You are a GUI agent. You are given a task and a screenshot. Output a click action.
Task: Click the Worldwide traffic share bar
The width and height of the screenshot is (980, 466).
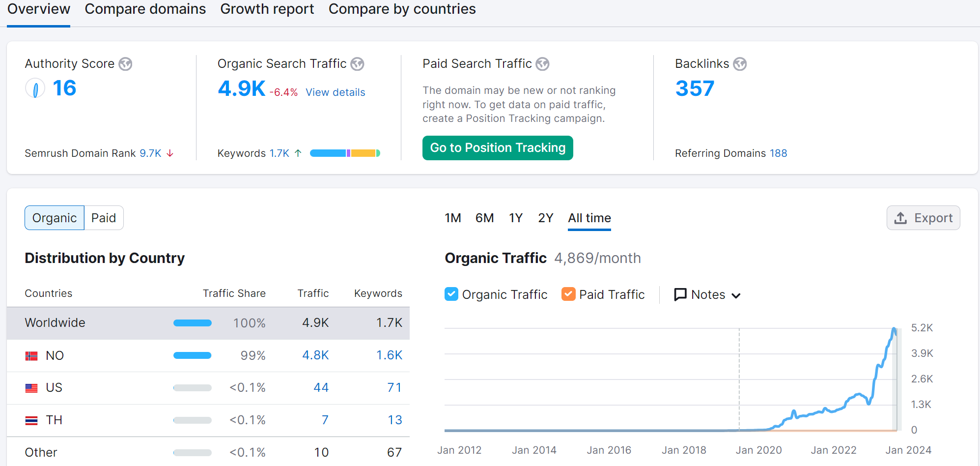pyautogui.click(x=192, y=323)
